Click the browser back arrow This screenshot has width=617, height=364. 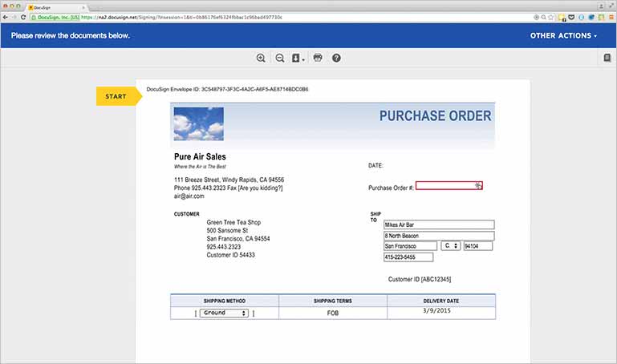click(7, 17)
